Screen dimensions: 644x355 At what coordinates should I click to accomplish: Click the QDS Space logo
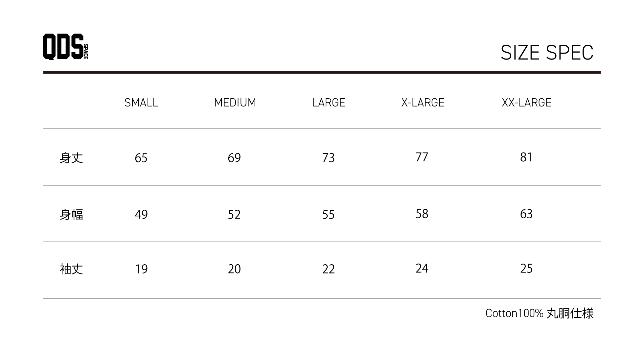click(x=65, y=47)
